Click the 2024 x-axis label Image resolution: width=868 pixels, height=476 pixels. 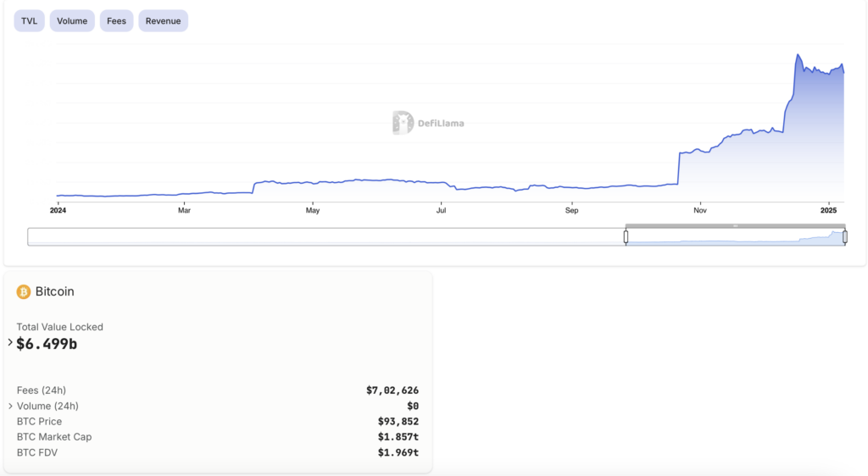pos(58,211)
